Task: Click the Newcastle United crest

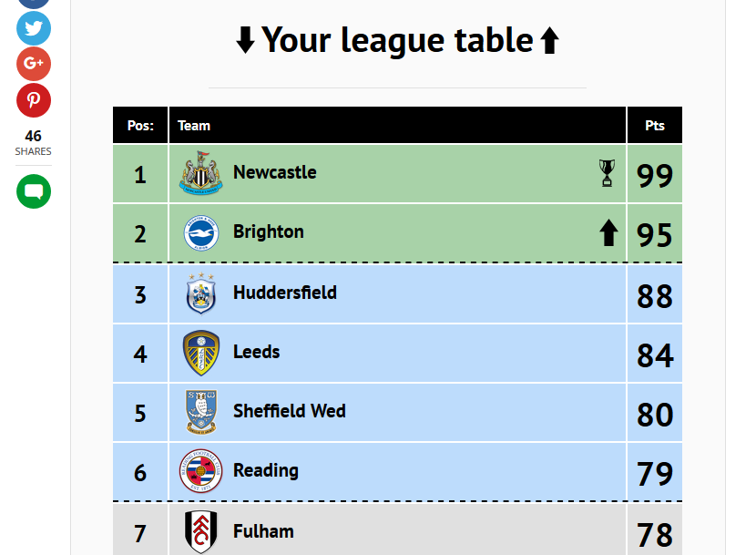Action: tap(201, 173)
